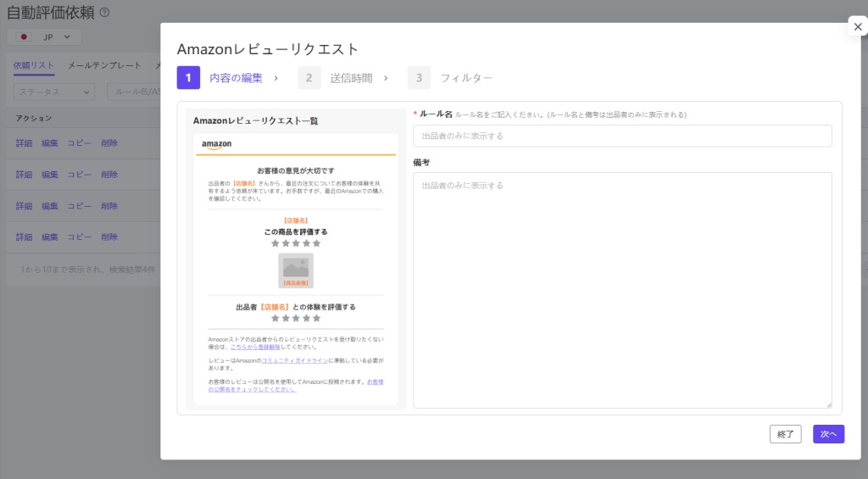Click 編集 in the fourth list row

click(50, 237)
